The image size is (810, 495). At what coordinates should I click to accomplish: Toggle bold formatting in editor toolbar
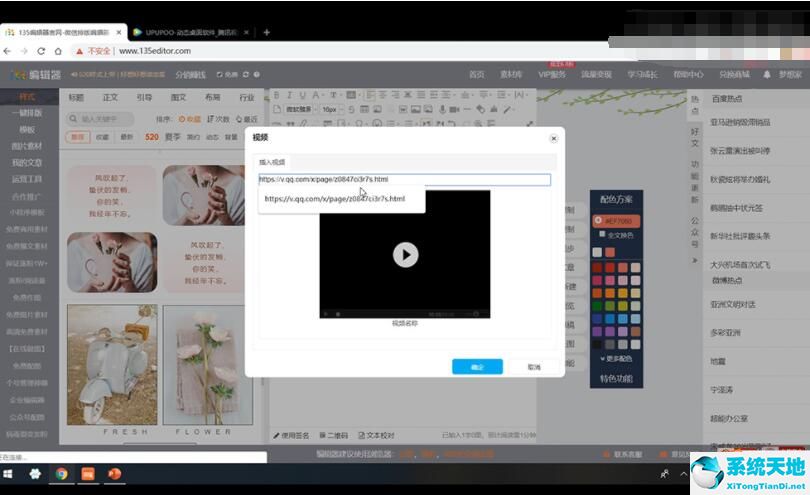pos(278,96)
